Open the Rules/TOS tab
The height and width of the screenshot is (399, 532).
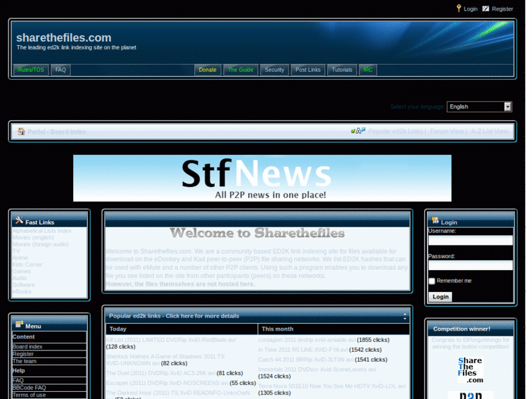click(31, 70)
